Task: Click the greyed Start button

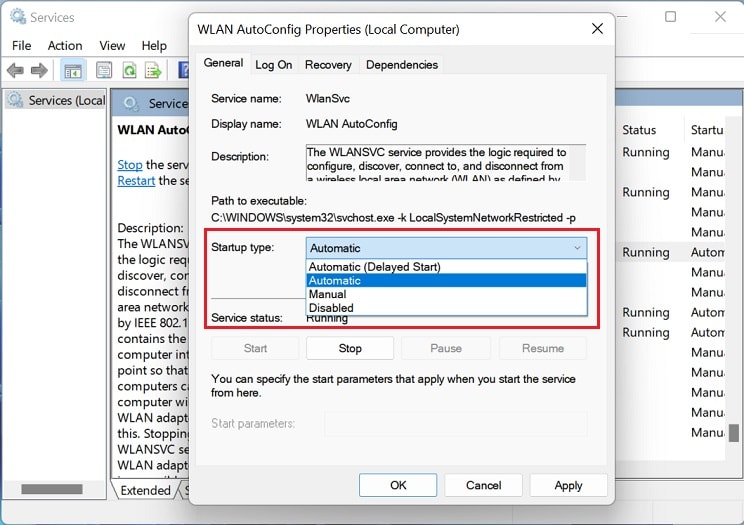Action: (x=255, y=348)
